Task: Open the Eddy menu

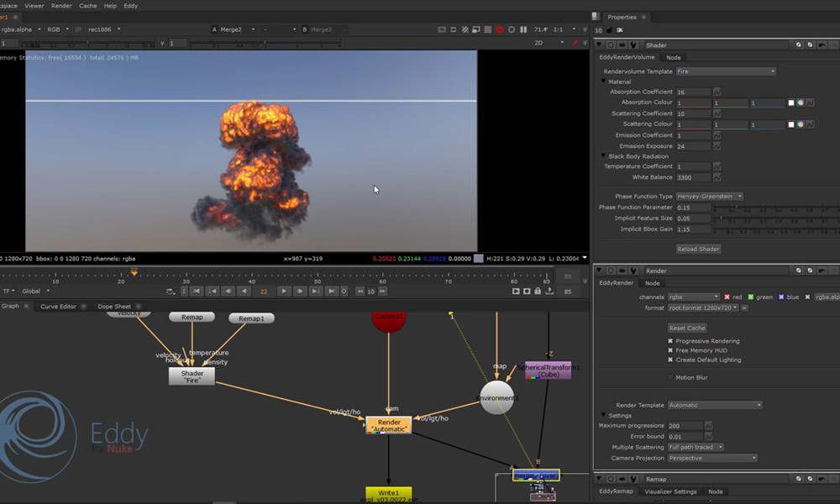Action: point(130,6)
